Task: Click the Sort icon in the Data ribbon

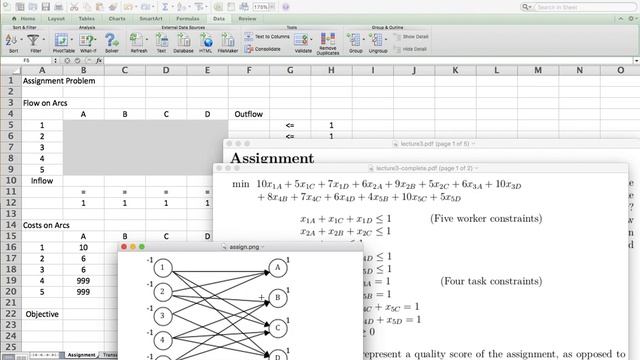Action: [11, 40]
